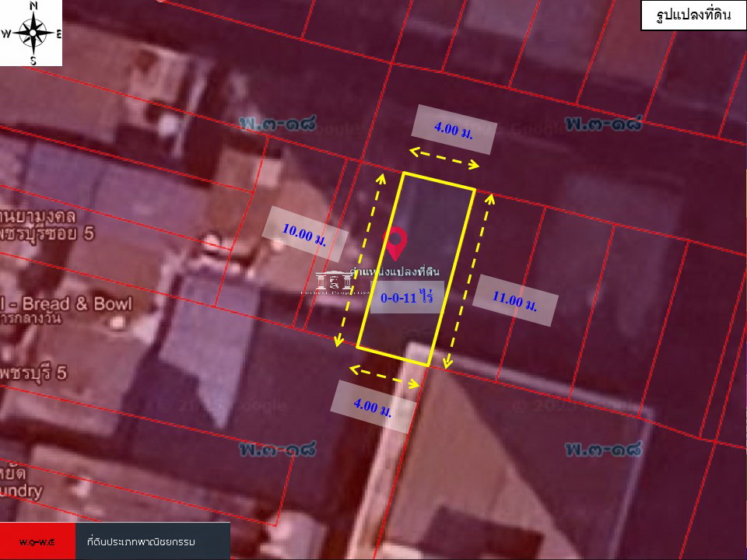The image size is (747, 560).
Task: Select the dashed arrow beside the 11.00 ม. label
Action: (469, 282)
